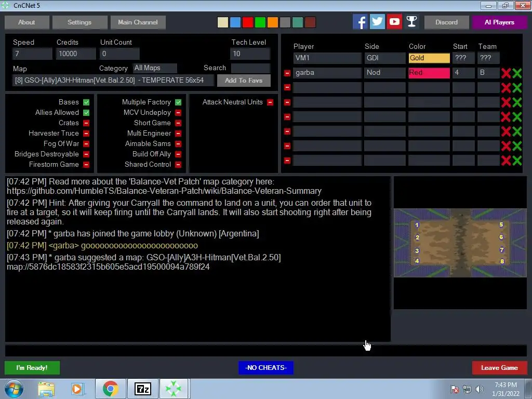Viewport: 532px width, 399px height.
Task: Open the Tech Level dropdown
Action: click(250, 54)
